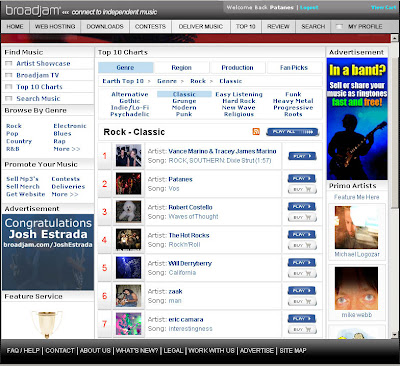Play the song Vos by Patanes
The height and width of the screenshot is (366, 400).
(x=302, y=178)
